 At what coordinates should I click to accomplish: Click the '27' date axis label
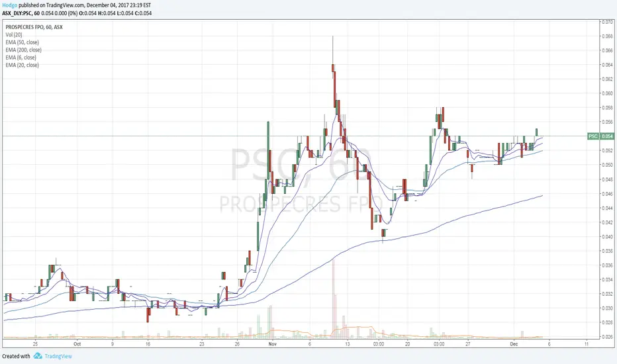(x=468, y=344)
